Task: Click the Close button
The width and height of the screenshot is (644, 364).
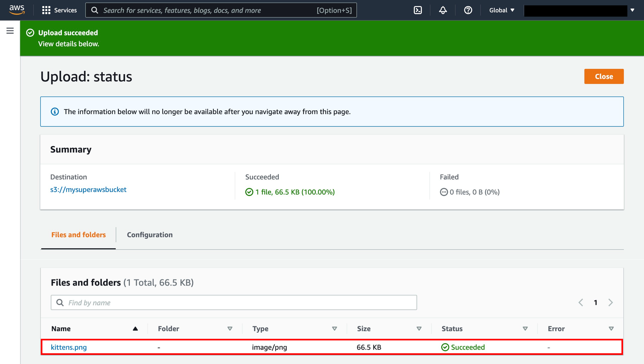Action: (x=604, y=76)
